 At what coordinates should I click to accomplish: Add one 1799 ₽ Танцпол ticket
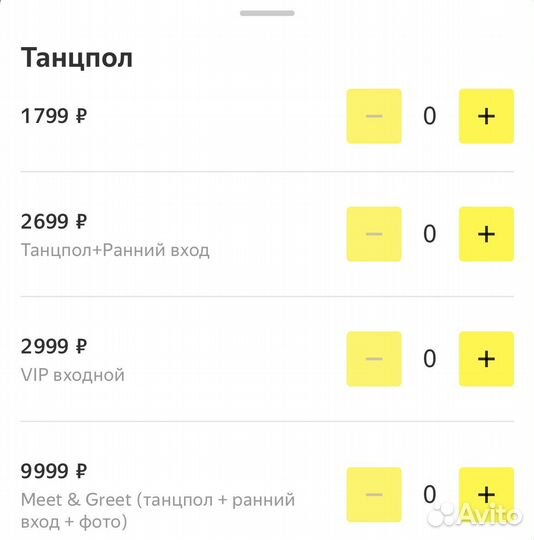(x=486, y=116)
